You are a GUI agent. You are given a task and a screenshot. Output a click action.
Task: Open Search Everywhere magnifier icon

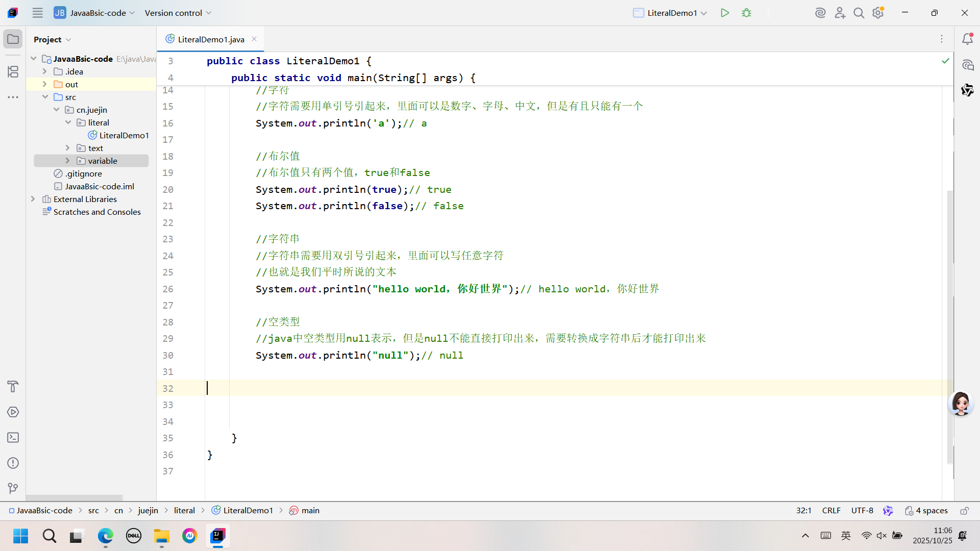coord(859,13)
